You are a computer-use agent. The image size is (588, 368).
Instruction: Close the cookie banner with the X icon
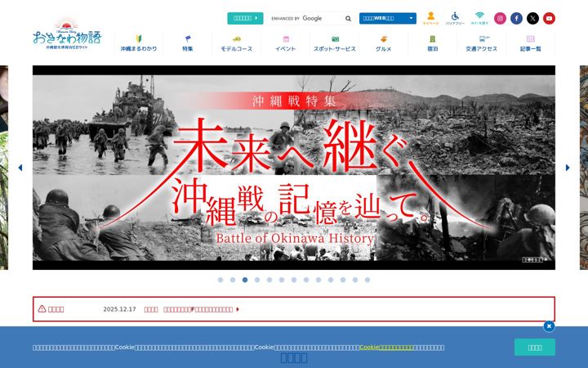(x=549, y=326)
